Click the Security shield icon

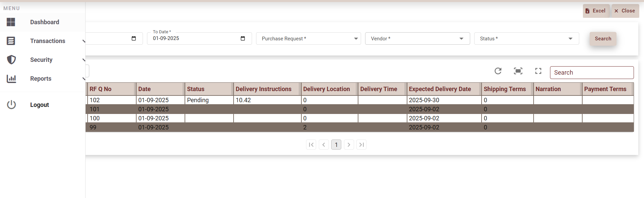[x=11, y=60]
